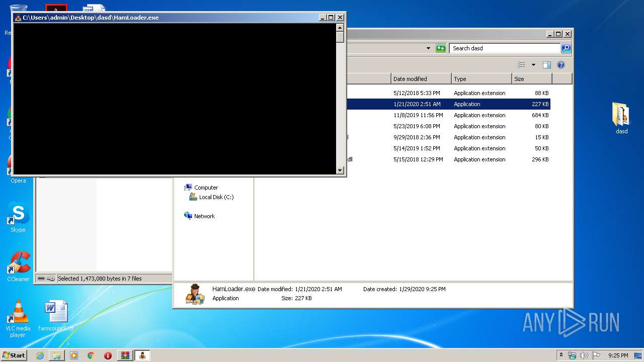
Task: Click the Internet Explorer taskbar icon
Action: point(40,355)
